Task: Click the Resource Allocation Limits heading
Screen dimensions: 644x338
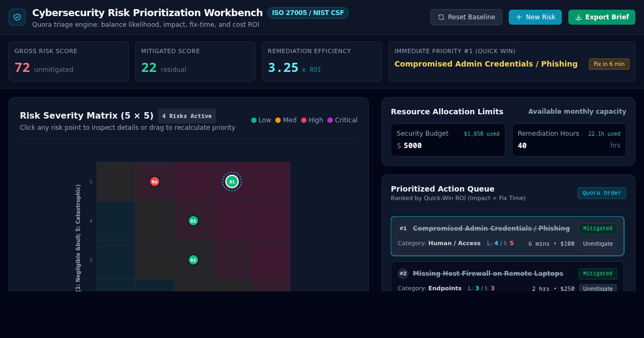Action: click(447, 112)
